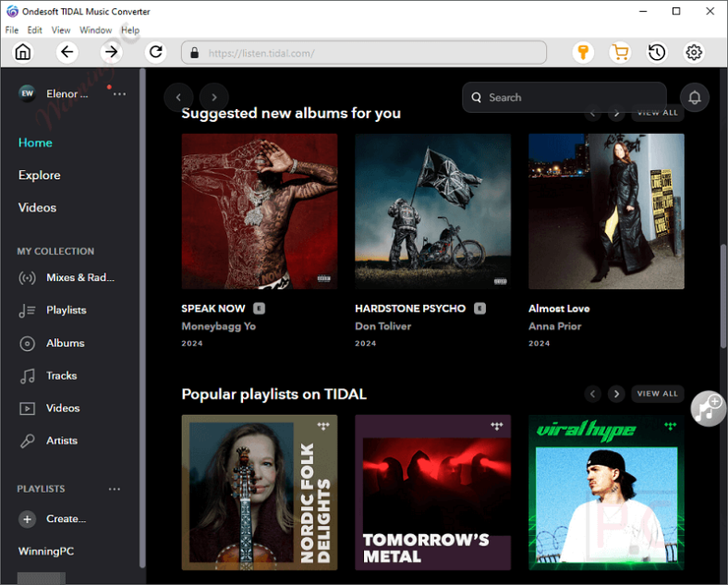Open Anna Prior artist link
The image size is (728, 585).
pyautogui.click(x=555, y=326)
